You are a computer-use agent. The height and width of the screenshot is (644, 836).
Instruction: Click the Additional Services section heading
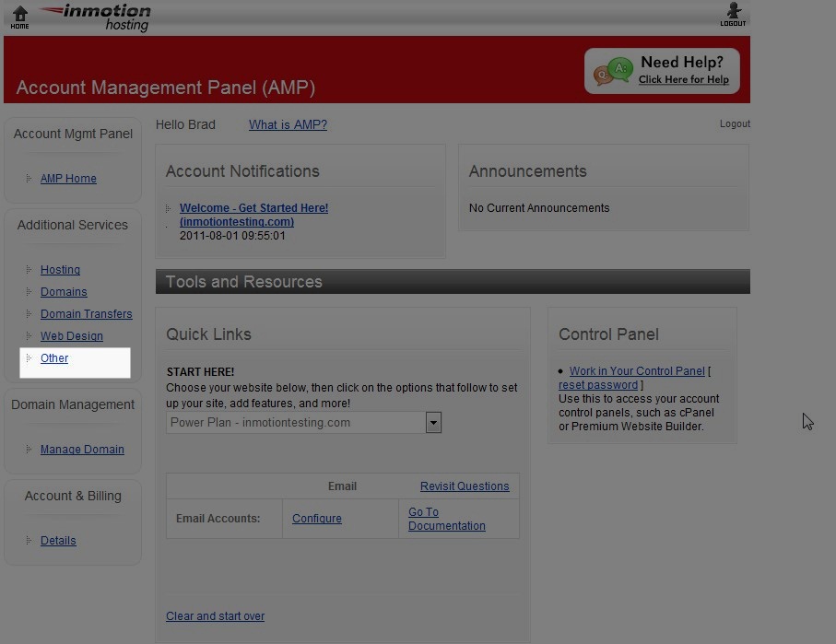click(x=73, y=225)
